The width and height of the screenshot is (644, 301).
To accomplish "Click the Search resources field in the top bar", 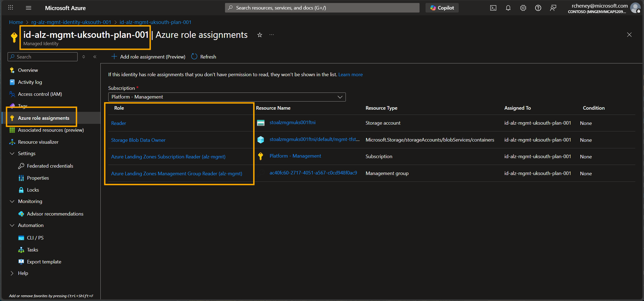I will [x=322, y=8].
